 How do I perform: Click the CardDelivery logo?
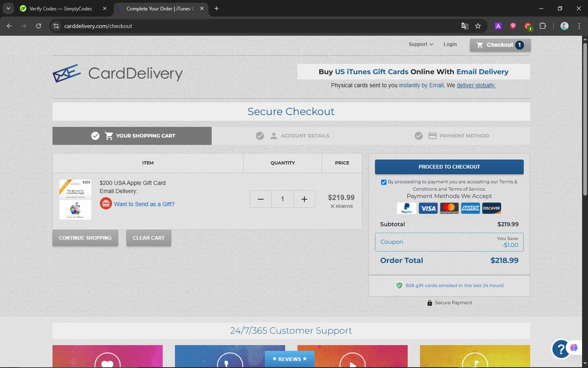[118, 73]
